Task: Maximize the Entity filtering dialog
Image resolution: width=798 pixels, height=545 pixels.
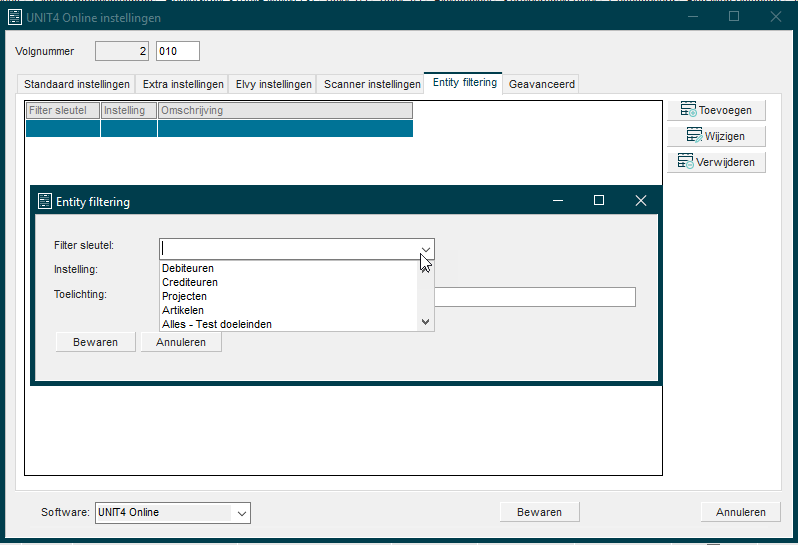Action: 599,200
